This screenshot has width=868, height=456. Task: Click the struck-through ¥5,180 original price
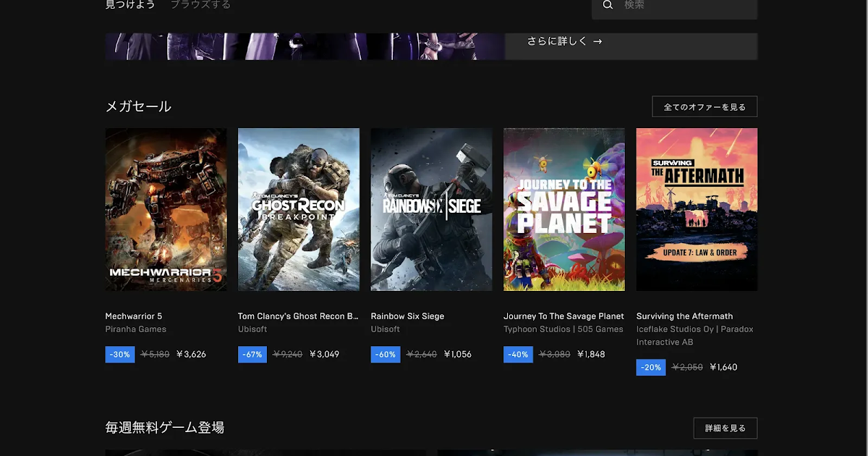pos(155,355)
